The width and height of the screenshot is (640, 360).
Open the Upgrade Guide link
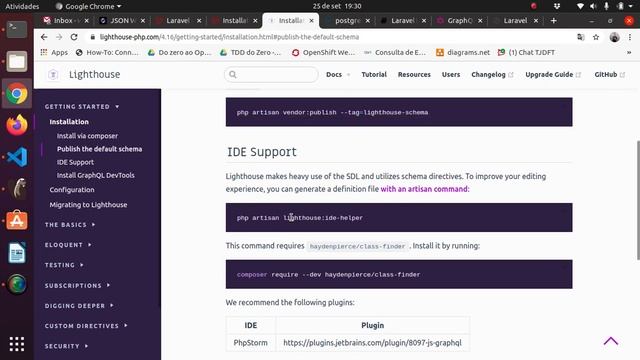[553, 74]
